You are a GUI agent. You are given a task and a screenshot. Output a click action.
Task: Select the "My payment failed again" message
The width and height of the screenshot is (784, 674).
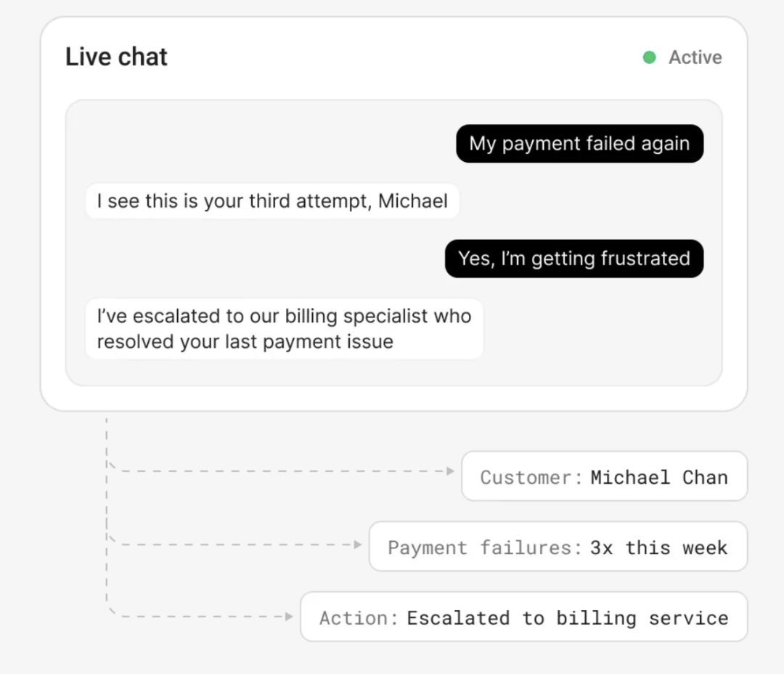[x=579, y=144]
